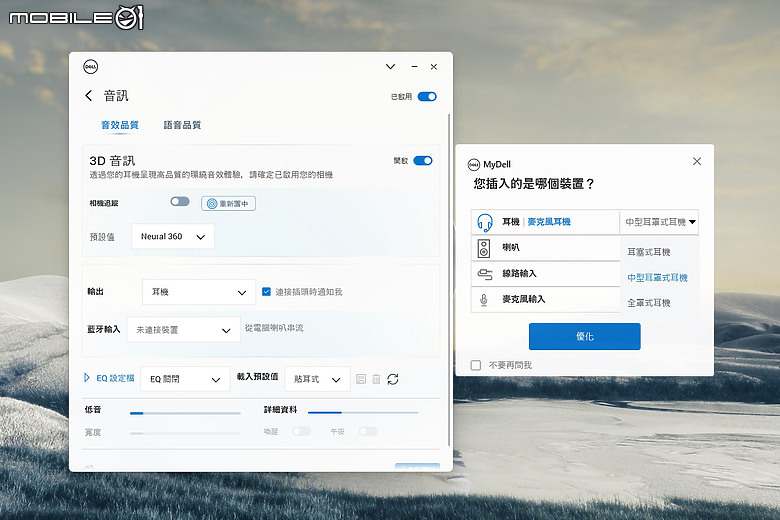The width and height of the screenshot is (780, 520).
Task: Adjust the 詳細資料 detail slider
Action: 363,413
